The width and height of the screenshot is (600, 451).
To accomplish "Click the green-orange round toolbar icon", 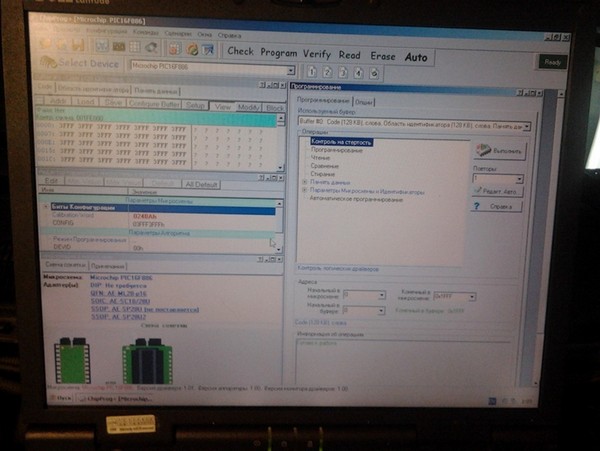I will pyautogui.click(x=192, y=49).
